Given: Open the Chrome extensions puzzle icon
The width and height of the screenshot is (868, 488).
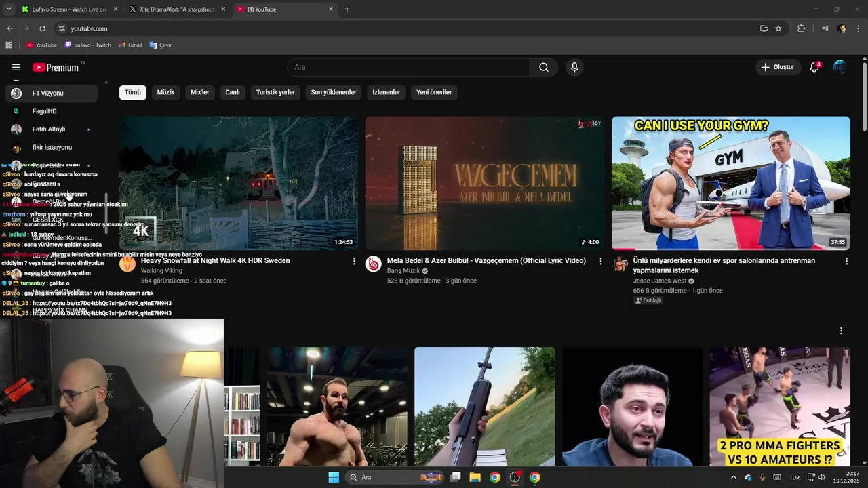Looking at the screenshot, I should click(x=801, y=28).
